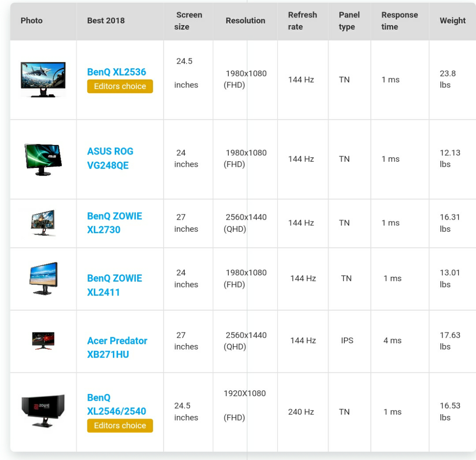Click TN panel type in the ASUS ROG row
The width and height of the screenshot is (476, 460).
coord(344,159)
